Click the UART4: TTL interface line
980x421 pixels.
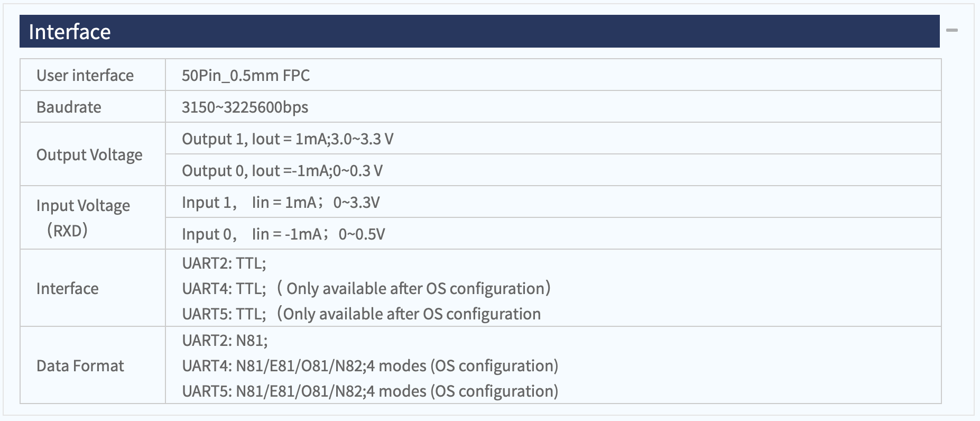tap(366, 288)
